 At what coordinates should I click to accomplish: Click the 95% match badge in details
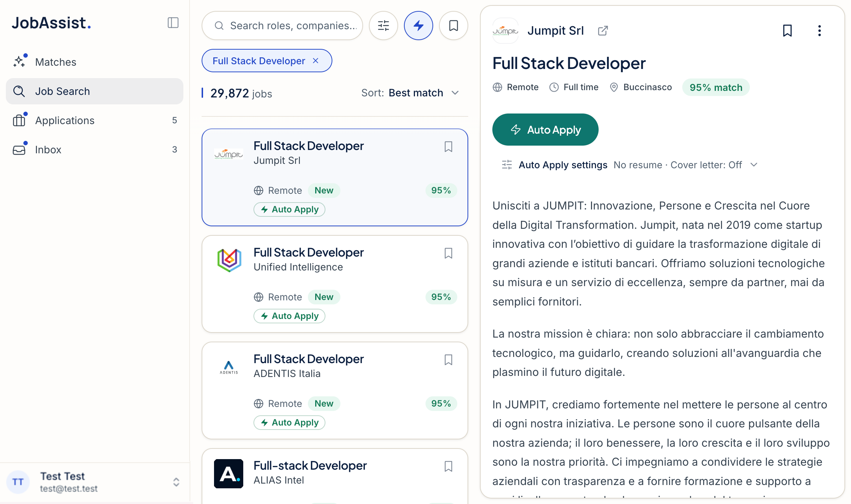tap(716, 88)
